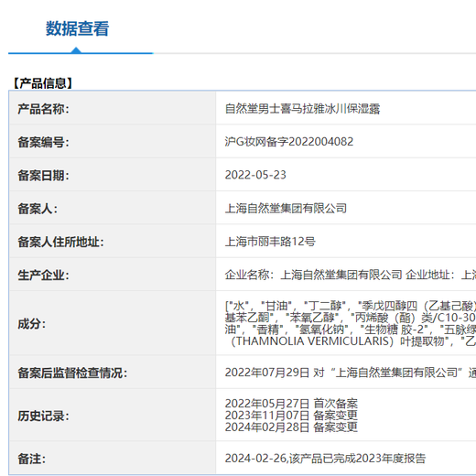Click the ingredients list in 成分 row
This screenshot has width=476, height=476.
[351, 323]
